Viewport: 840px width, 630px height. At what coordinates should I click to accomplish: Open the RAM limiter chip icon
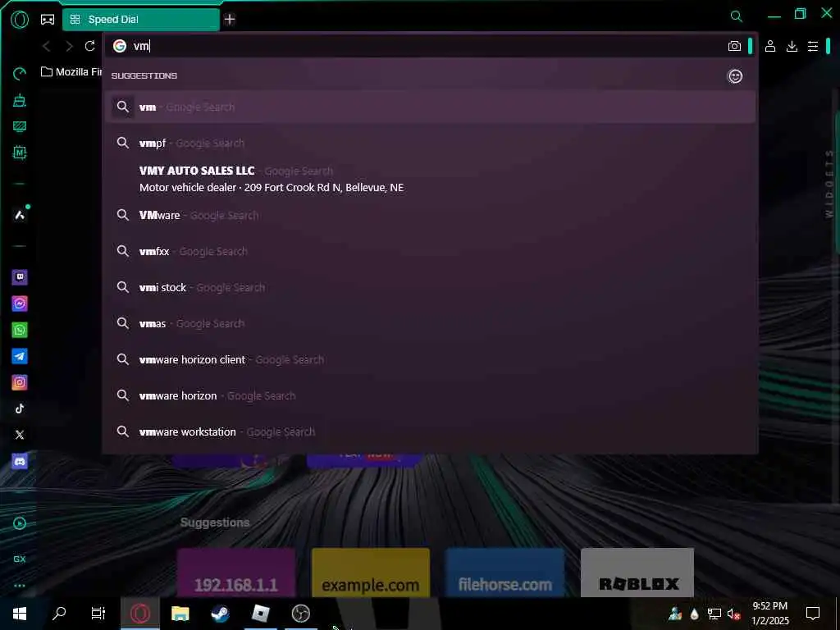(x=20, y=153)
